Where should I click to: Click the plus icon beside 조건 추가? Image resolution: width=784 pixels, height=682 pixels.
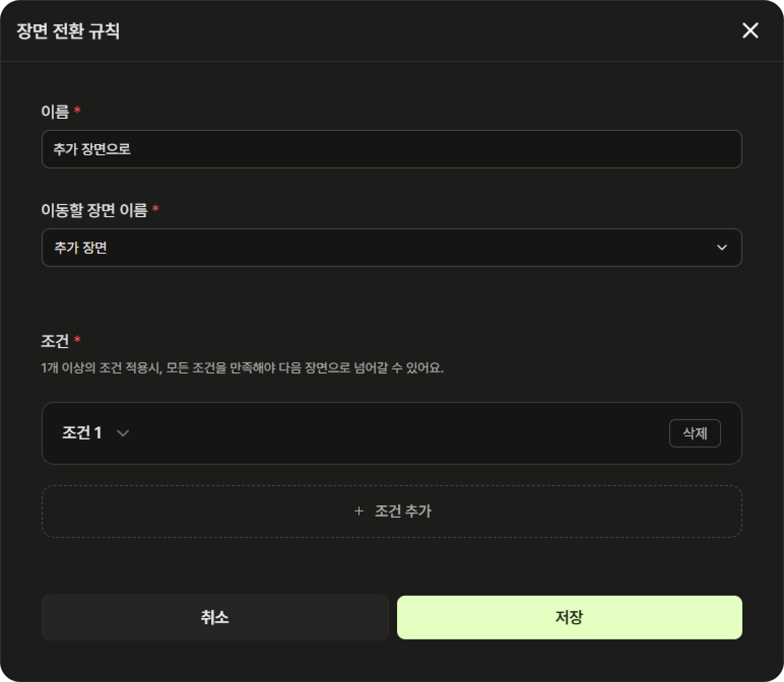coord(359,511)
